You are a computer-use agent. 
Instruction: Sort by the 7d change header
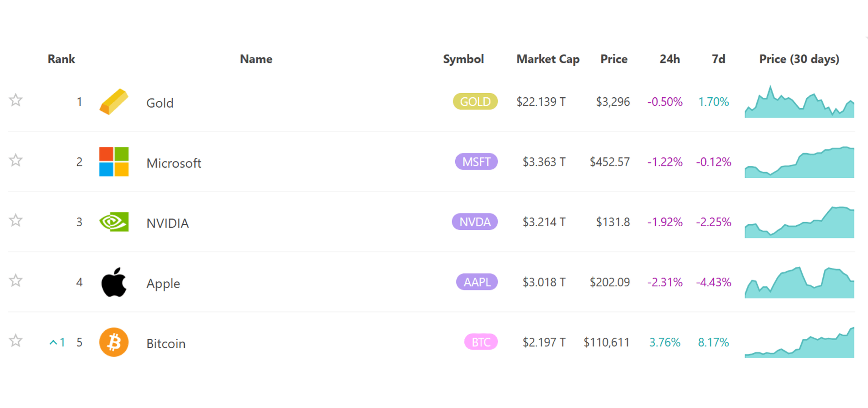(718, 59)
